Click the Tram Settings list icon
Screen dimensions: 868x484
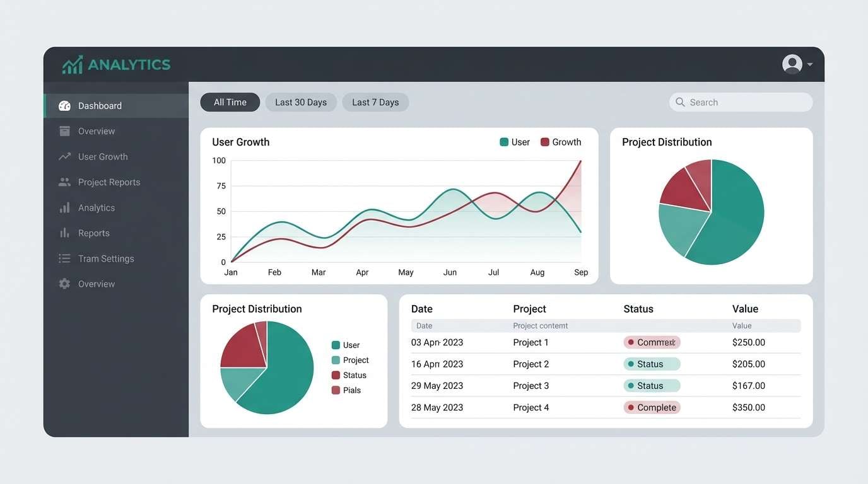64,258
